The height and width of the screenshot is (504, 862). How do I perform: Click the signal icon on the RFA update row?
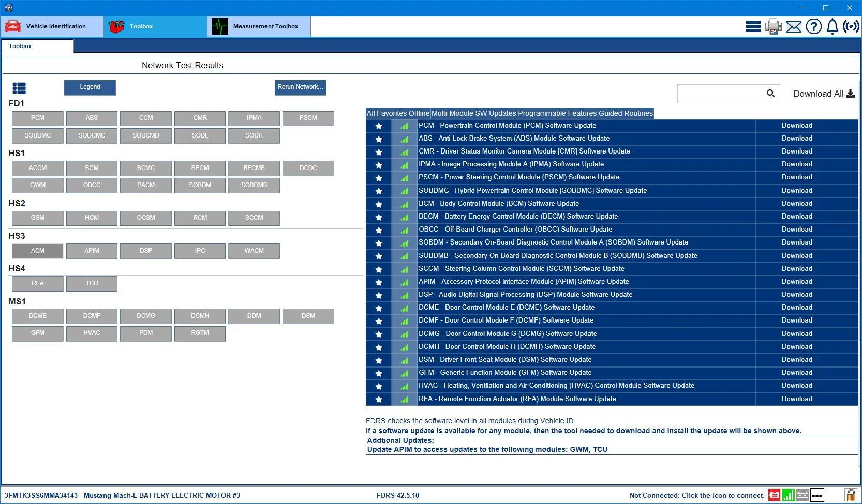click(405, 400)
